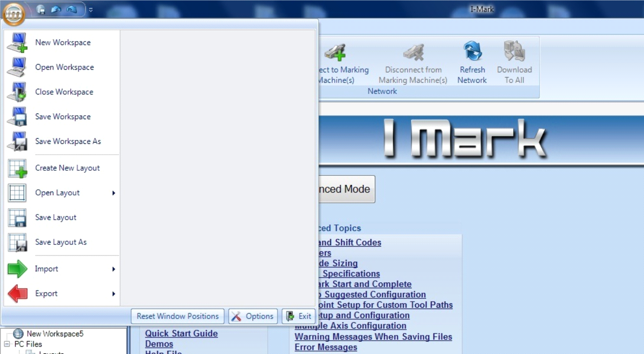Open the Quick Start Guide link
Screen dimensions: 644x354
coord(181,333)
